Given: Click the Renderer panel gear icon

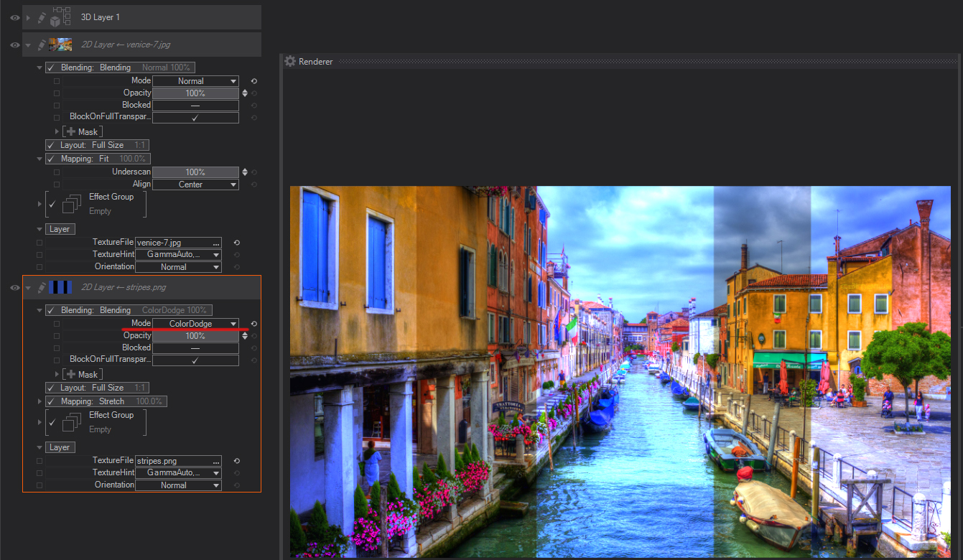Looking at the screenshot, I should pos(290,62).
